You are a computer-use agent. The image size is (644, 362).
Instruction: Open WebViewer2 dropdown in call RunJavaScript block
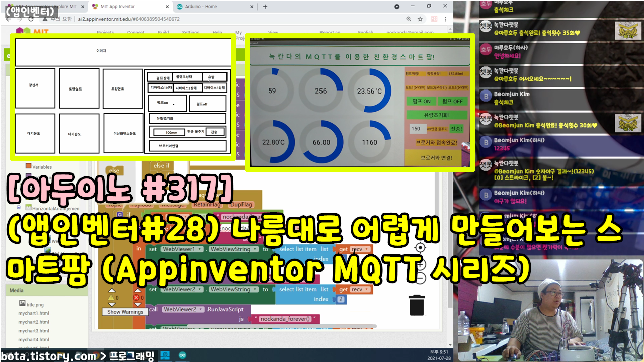click(183, 309)
